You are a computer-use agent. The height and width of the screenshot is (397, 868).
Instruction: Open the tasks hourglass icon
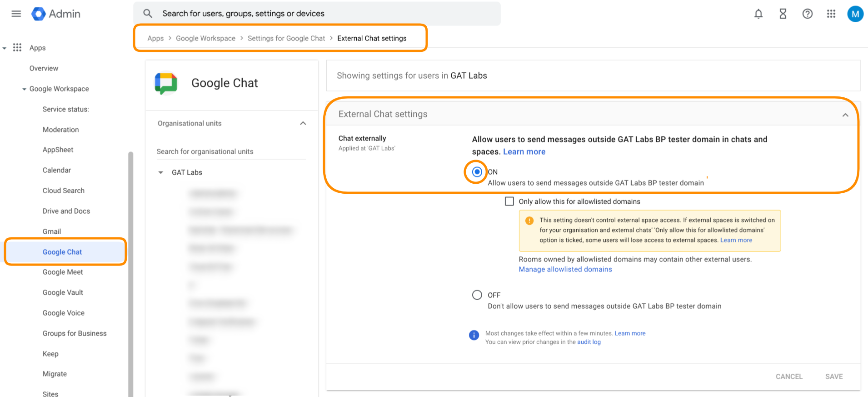pyautogui.click(x=783, y=14)
